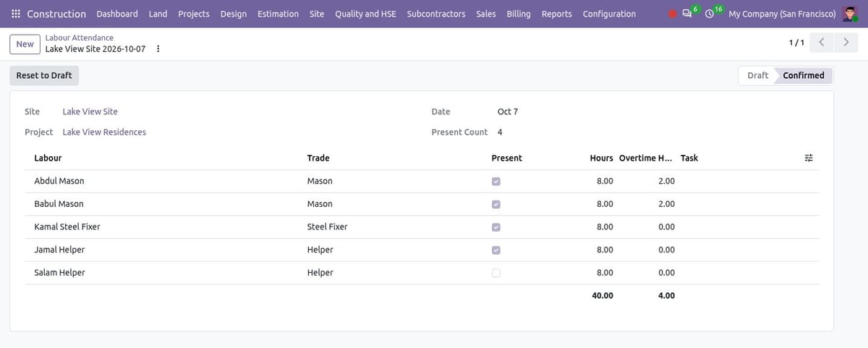Select the Confirmed status stage

coord(804,75)
